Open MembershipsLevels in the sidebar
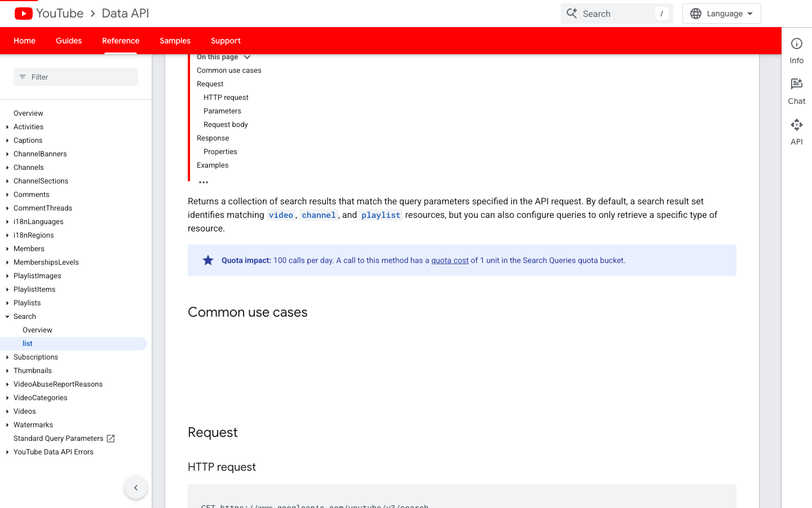 tap(46, 262)
